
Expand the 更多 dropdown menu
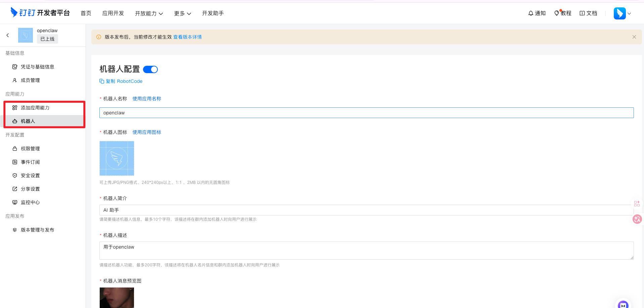[182, 13]
